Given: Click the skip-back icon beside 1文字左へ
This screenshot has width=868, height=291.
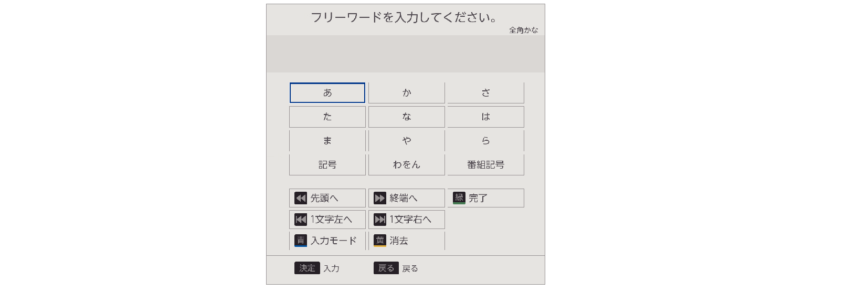Looking at the screenshot, I should point(300,220).
